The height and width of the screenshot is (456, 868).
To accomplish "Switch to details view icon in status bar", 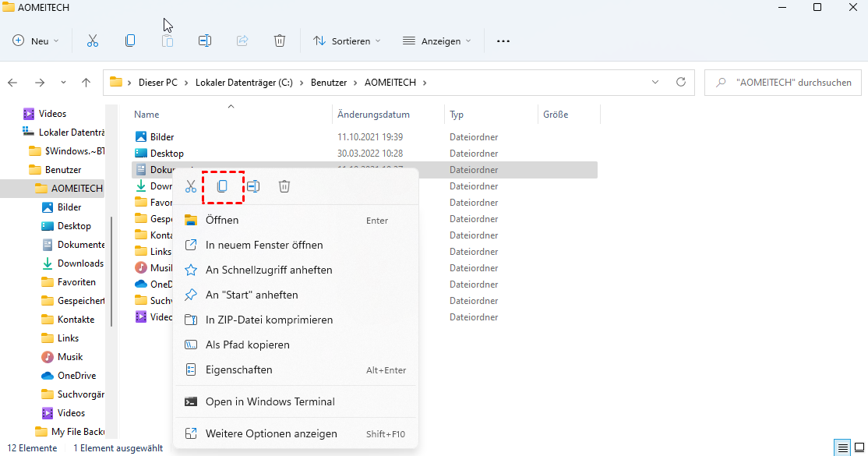I will pos(842,447).
